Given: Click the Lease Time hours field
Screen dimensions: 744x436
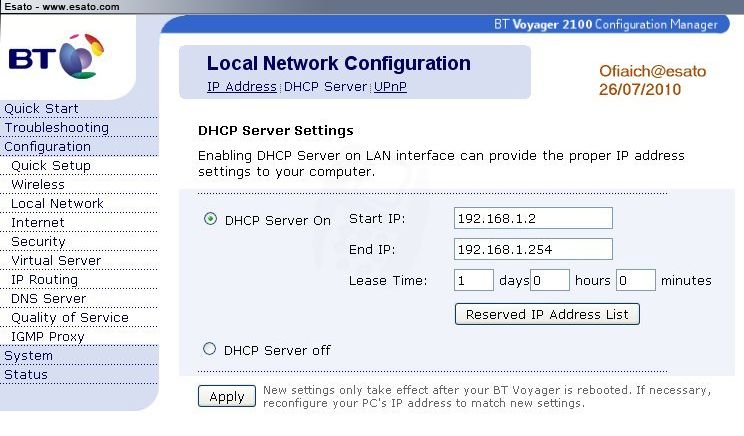Looking at the screenshot, I should click(549, 280).
